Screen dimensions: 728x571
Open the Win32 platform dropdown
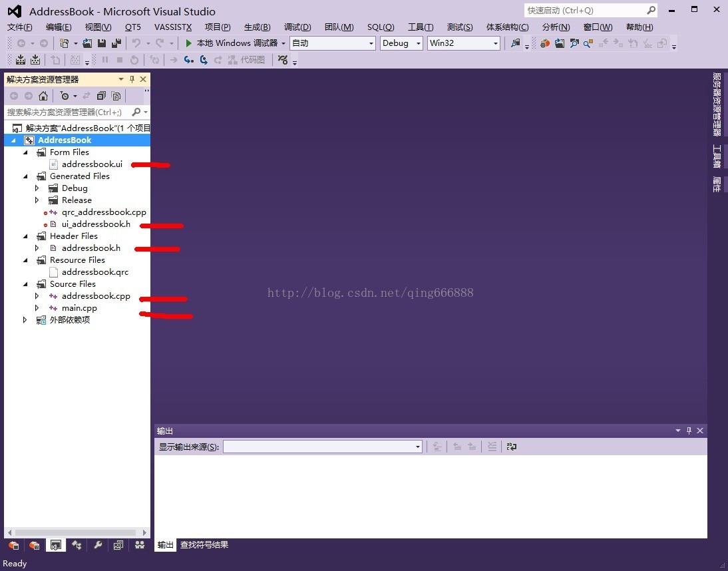point(463,43)
